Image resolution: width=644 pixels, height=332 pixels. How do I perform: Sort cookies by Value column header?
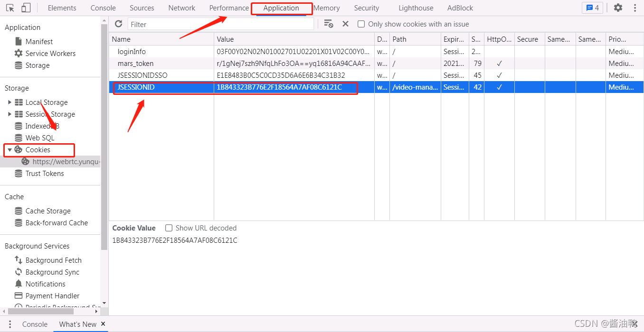click(x=294, y=39)
